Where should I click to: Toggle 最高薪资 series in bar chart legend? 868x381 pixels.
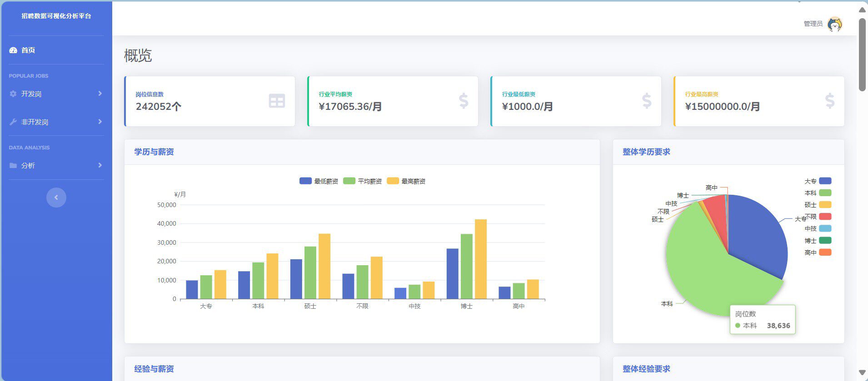click(x=406, y=181)
